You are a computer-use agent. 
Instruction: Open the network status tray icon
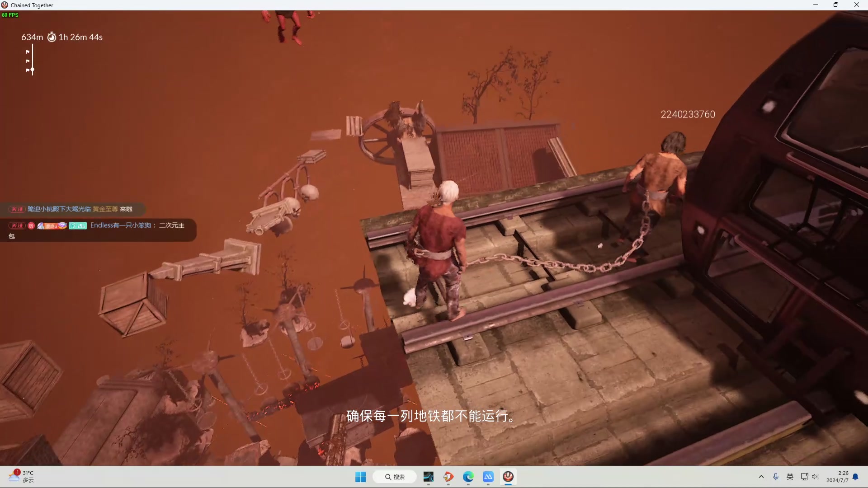point(804,477)
